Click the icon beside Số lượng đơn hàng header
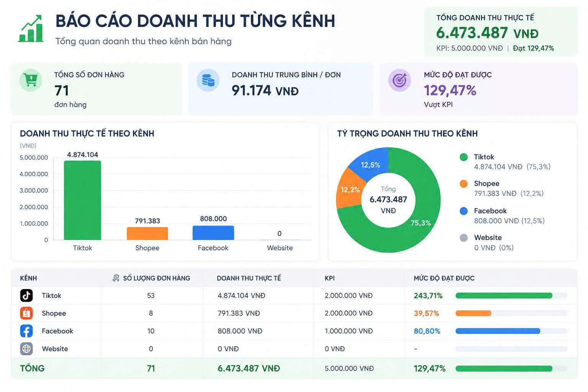The image size is (588, 392). (116, 278)
